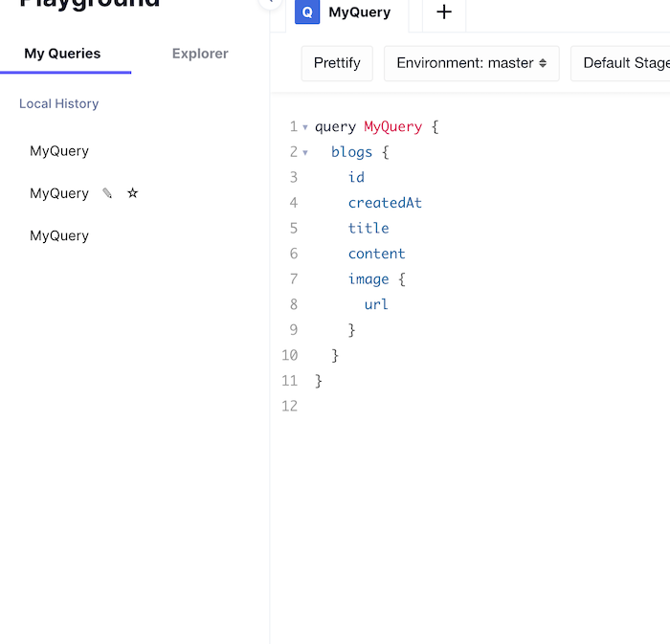Viewport: 670px width, 644px height.
Task: Star the second MyQuery history entry
Action: [x=132, y=193]
